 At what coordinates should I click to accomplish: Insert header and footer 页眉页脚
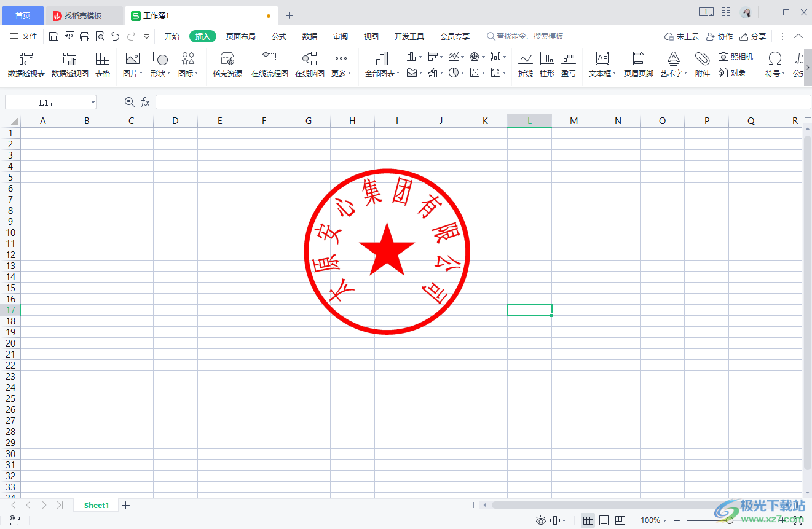tap(639, 65)
